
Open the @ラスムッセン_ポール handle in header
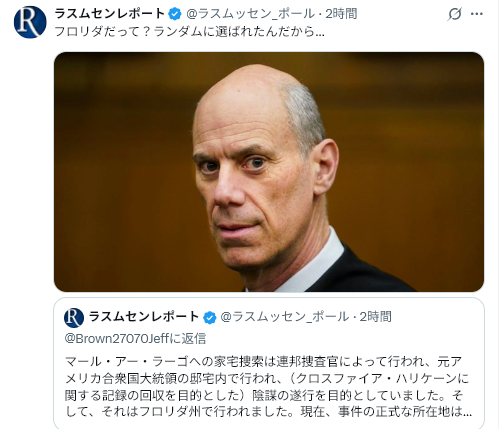point(250,14)
